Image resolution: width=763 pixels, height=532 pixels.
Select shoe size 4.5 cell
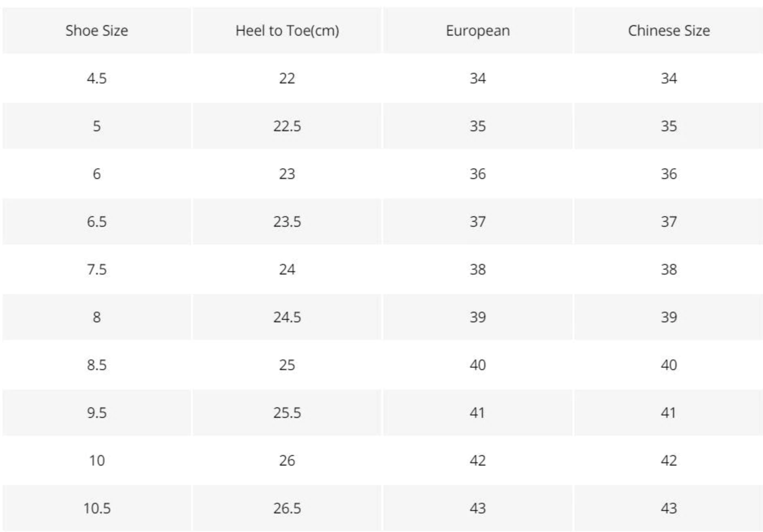pyautogui.click(x=97, y=78)
